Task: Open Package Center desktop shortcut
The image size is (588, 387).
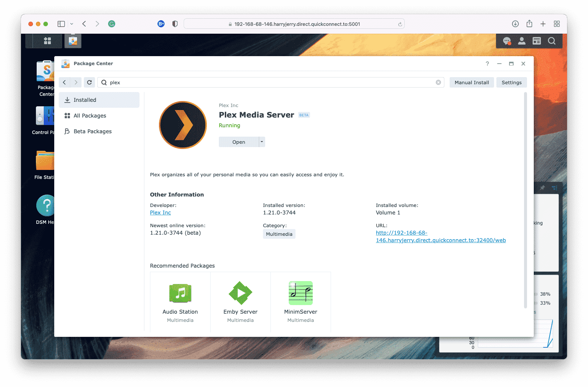Action: pyautogui.click(x=46, y=78)
